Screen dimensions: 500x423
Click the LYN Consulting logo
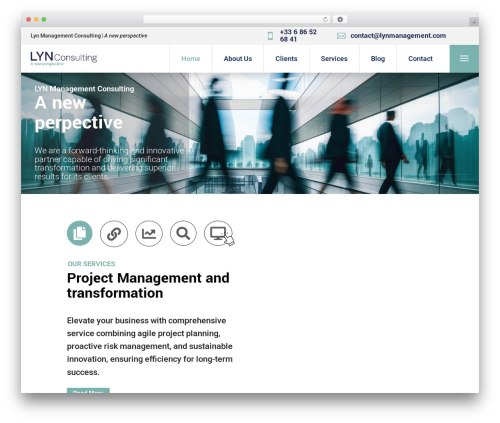[x=64, y=58]
